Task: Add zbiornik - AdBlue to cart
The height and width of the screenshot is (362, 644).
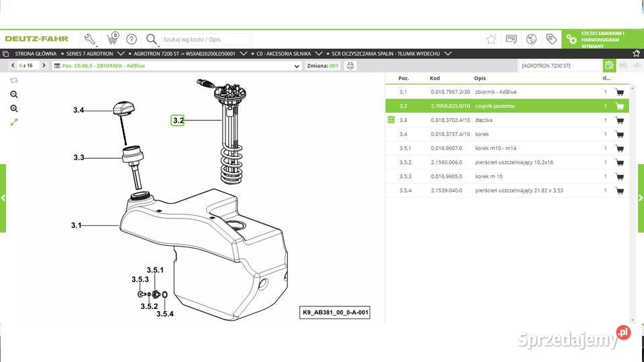Action: 619,92
